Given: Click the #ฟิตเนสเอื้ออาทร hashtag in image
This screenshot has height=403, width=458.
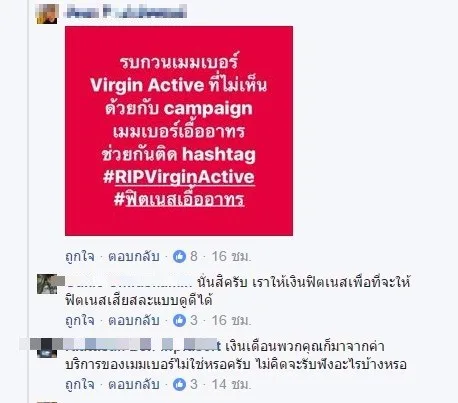Looking at the screenshot, I should pyautogui.click(x=179, y=199).
